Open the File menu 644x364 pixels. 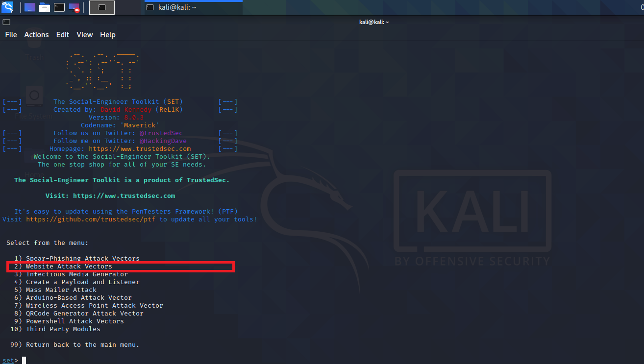pos(11,35)
